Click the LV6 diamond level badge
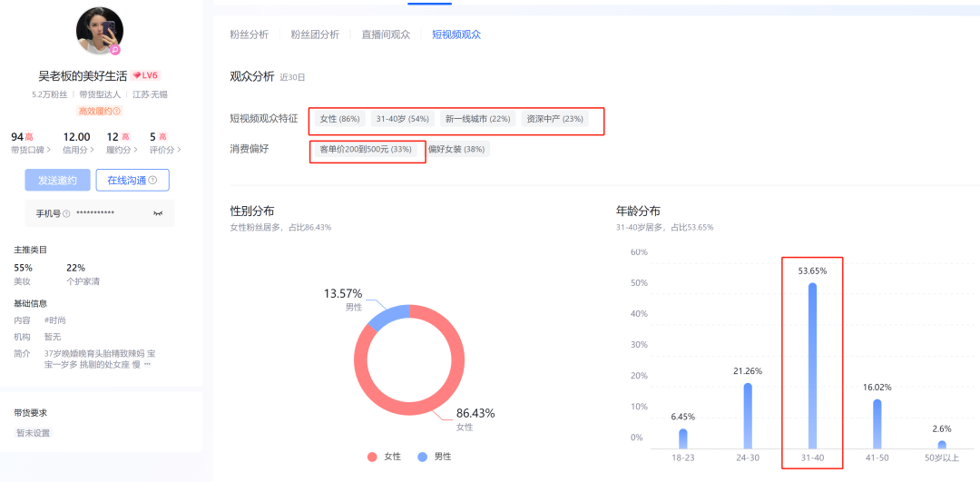The image size is (980, 482). pos(146,76)
